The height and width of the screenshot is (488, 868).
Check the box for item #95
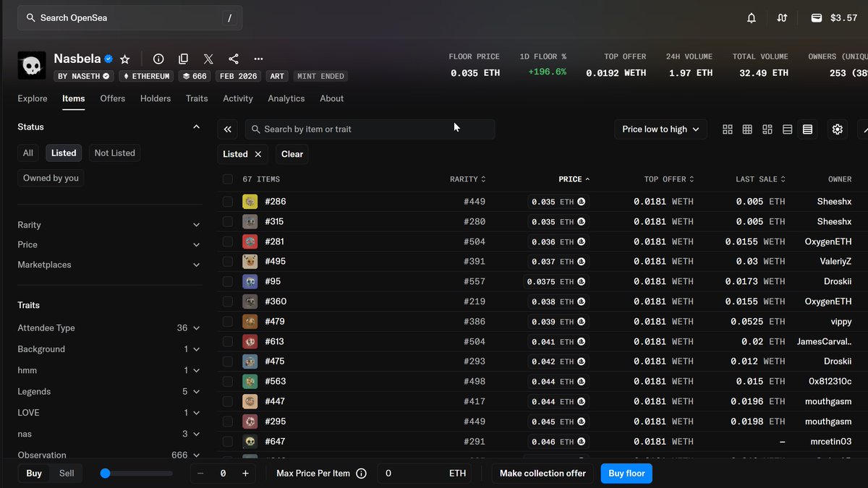pyautogui.click(x=228, y=281)
